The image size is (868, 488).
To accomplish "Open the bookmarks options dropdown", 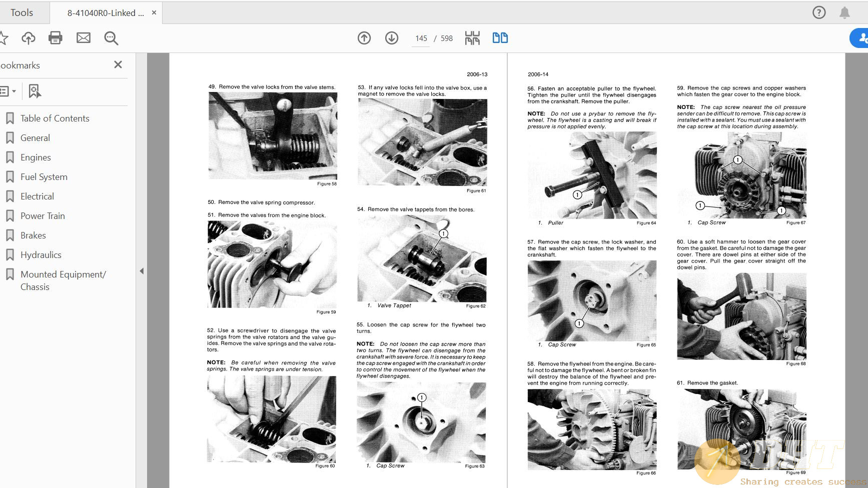I will 8,91.
